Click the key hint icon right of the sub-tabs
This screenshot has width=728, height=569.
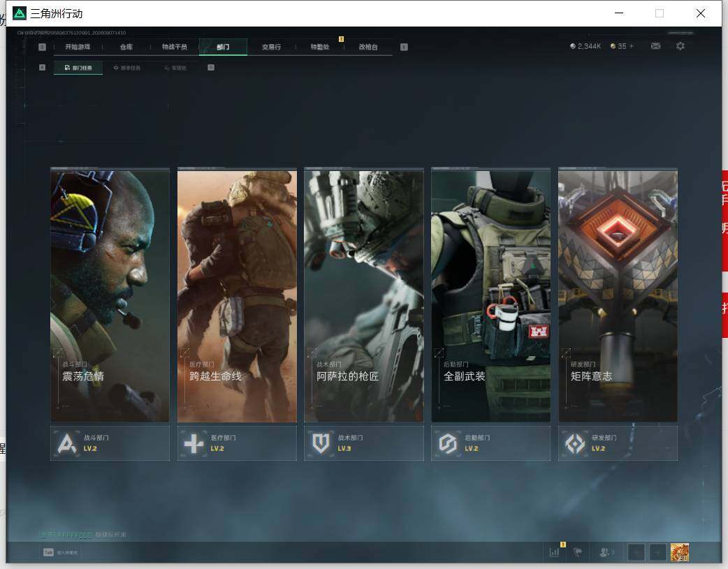point(211,67)
